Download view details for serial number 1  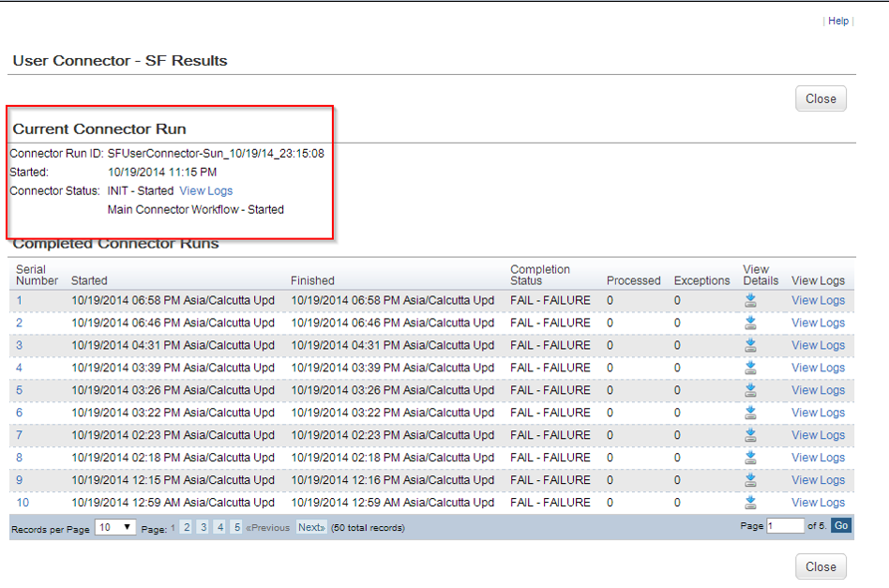pyautogui.click(x=750, y=300)
